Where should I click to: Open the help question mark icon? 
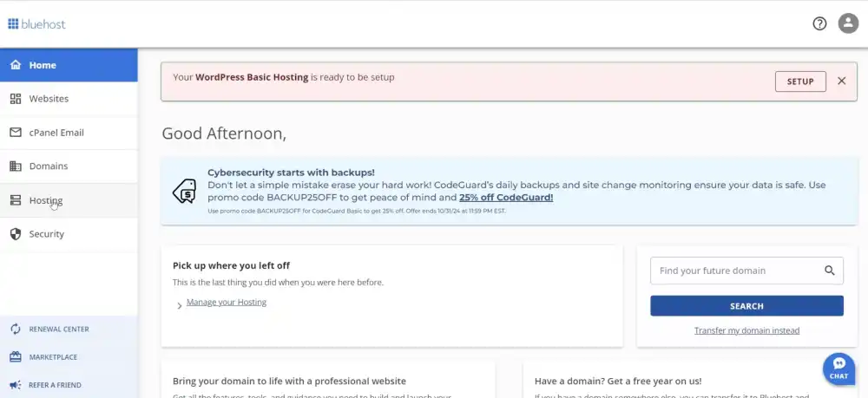tap(819, 23)
